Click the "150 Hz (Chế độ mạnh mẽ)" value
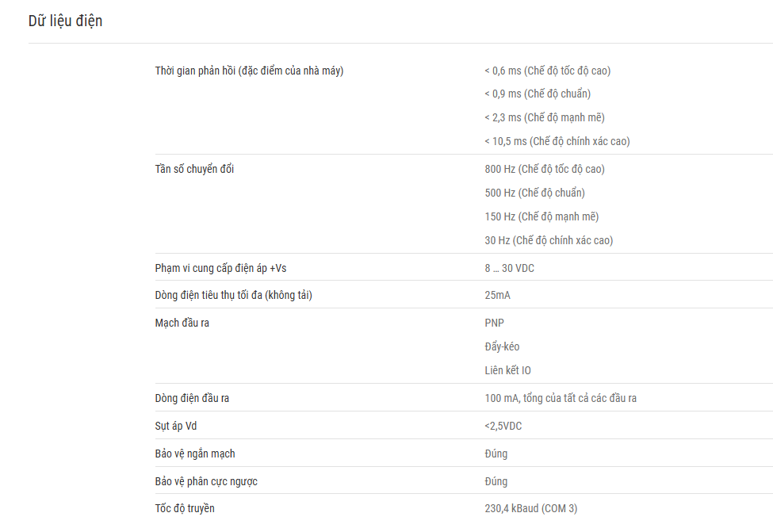 click(x=541, y=216)
